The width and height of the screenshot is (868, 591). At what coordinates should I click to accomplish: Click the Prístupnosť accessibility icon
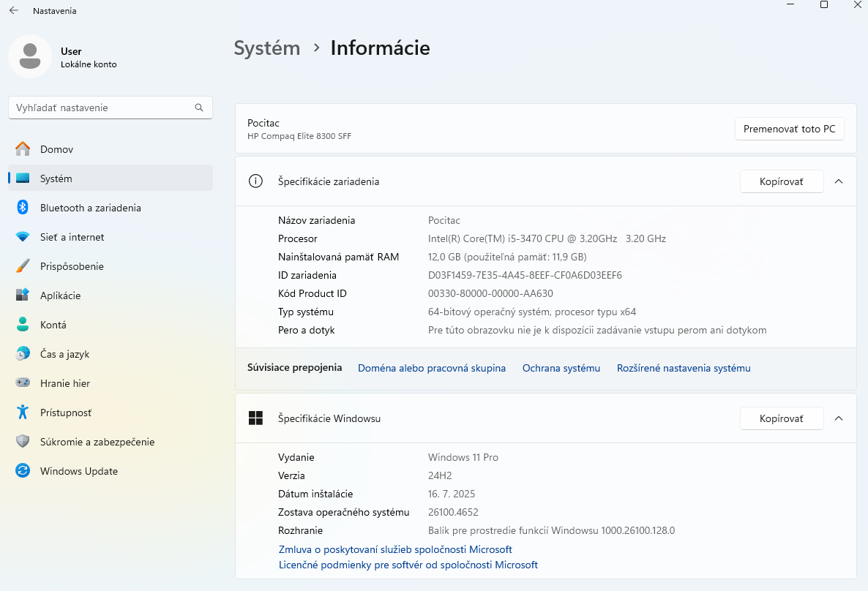(23, 412)
